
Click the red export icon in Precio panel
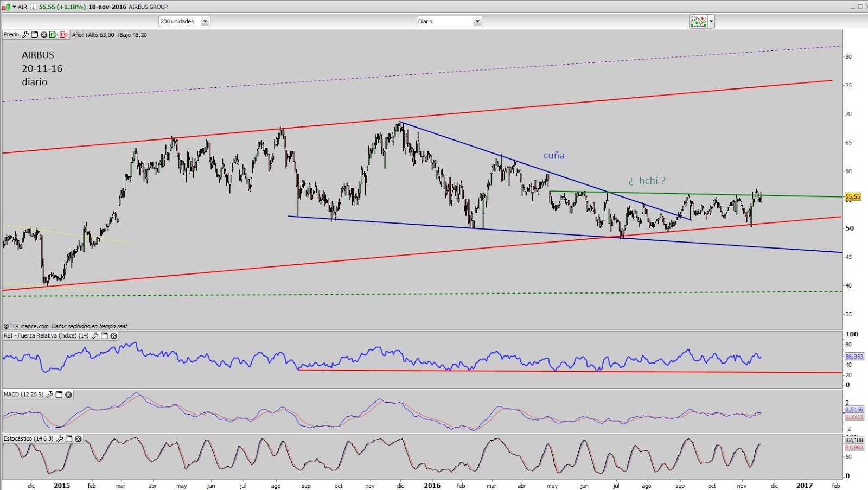[63, 35]
